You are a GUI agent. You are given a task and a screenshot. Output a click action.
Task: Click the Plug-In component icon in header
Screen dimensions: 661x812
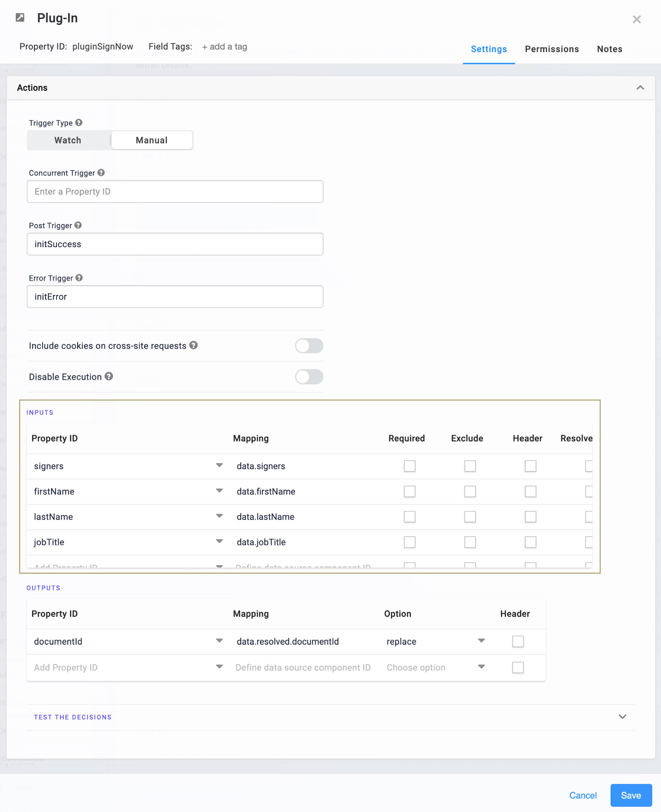20,18
